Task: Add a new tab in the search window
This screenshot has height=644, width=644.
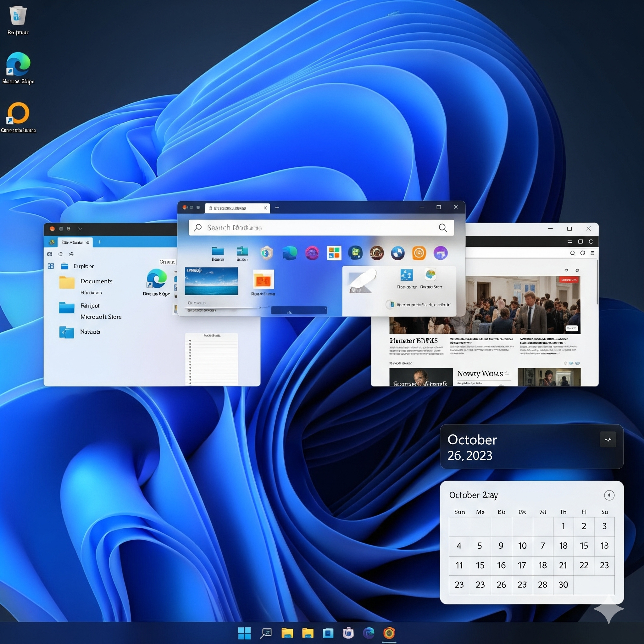Action: pyautogui.click(x=277, y=208)
